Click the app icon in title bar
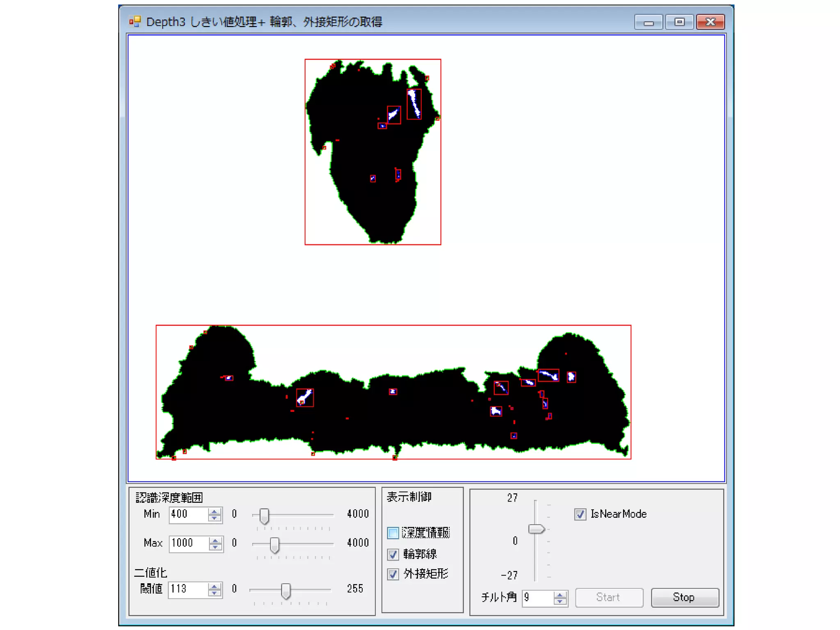The image size is (840, 630). (135, 21)
